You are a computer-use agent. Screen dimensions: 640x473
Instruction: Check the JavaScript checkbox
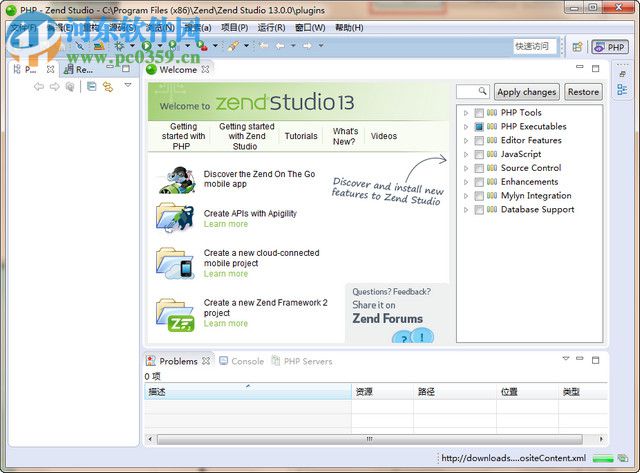click(479, 155)
